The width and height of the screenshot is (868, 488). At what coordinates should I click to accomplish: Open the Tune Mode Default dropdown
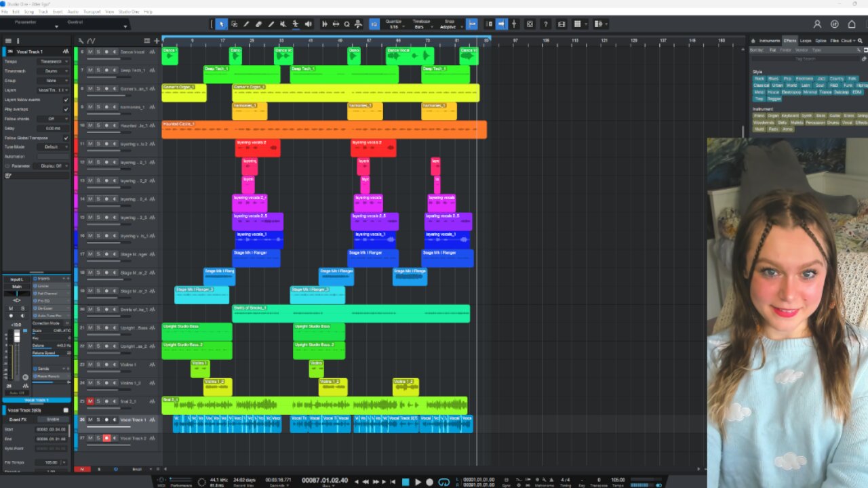(x=53, y=146)
